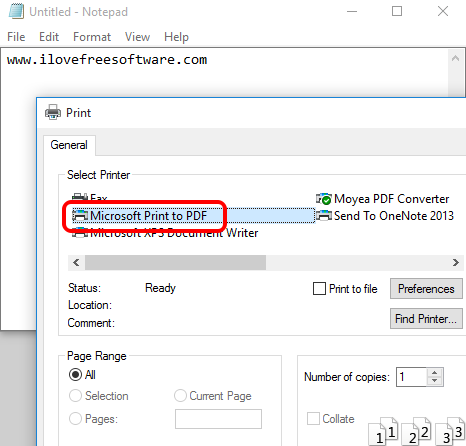Select Microsoft Print to PDF printer icon
Screen dimensions: 466x446
[80, 216]
